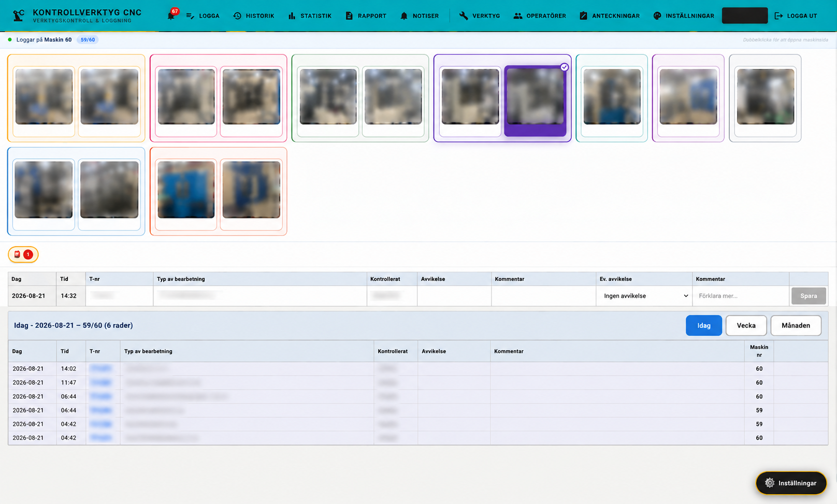The height and width of the screenshot is (504, 837).
Task: Select the first machine in the red group
Action: (x=186, y=194)
